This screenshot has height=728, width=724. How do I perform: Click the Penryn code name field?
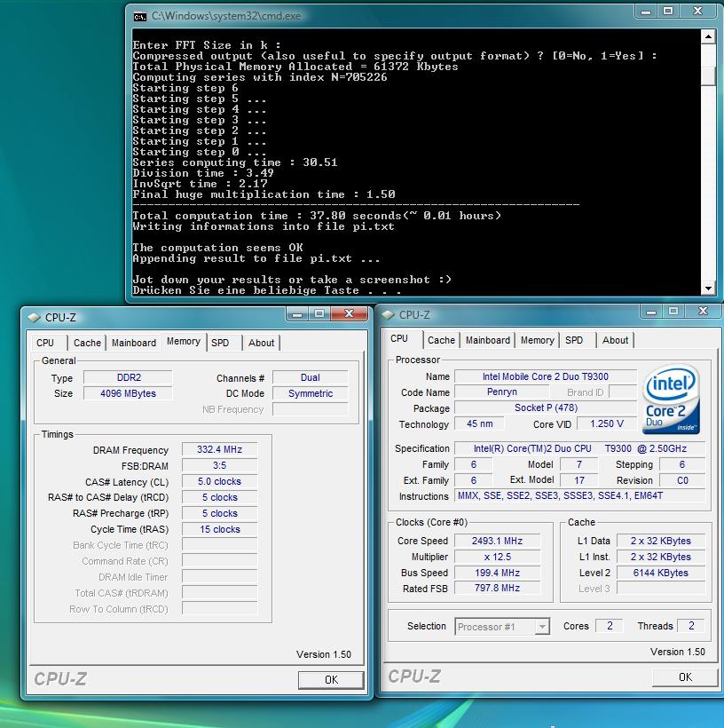pos(501,392)
